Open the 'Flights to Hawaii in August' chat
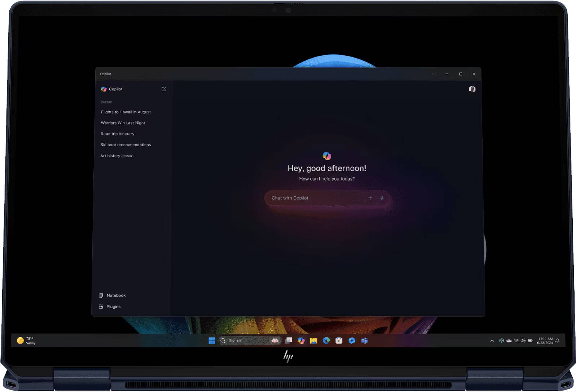 point(126,112)
